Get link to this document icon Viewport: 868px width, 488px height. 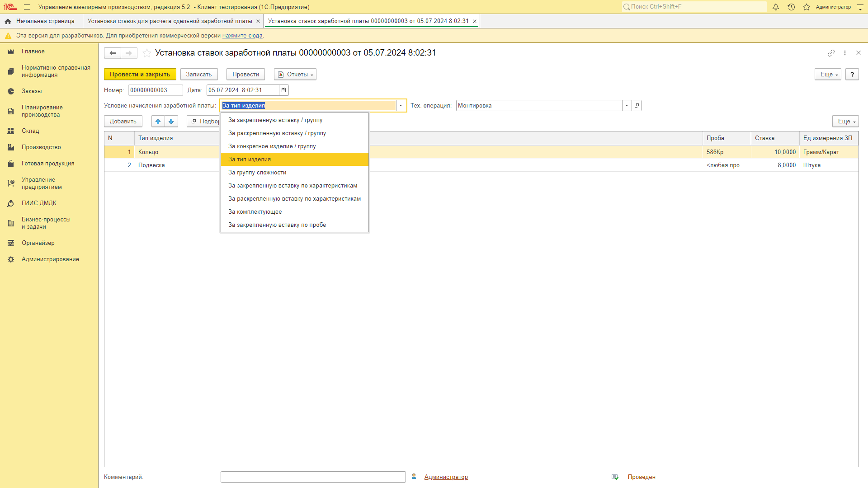[831, 53]
